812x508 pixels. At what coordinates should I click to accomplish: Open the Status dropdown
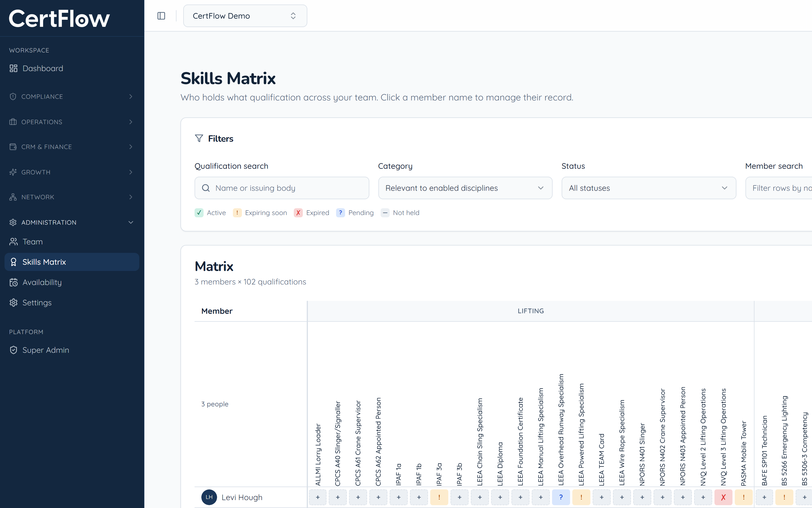click(x=649, y=188)
